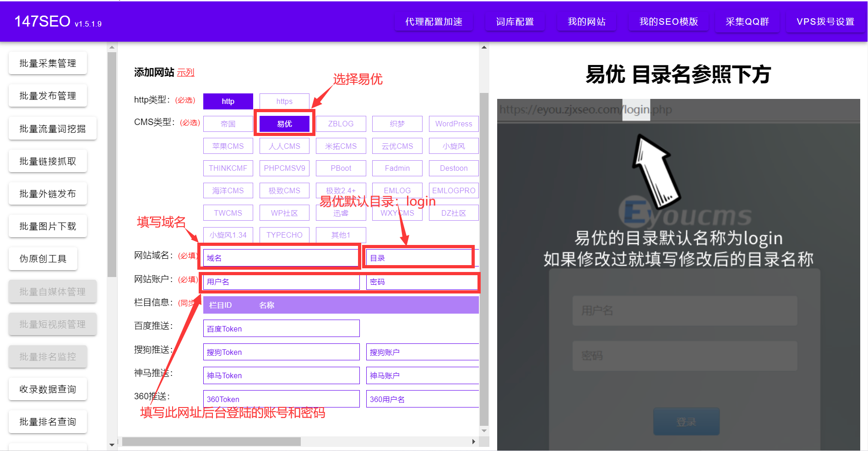868x451 pixels.
Task: Pick the 其他1 option
Action: pos(341,235)
